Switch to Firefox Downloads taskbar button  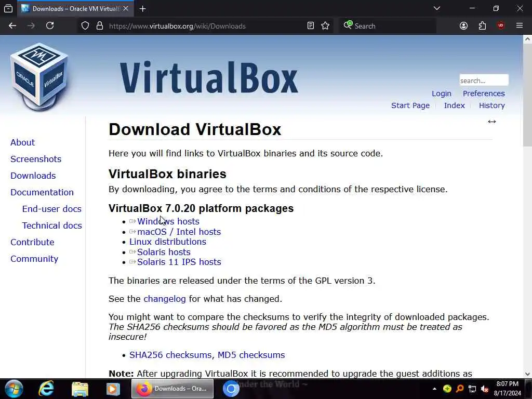tap(172, 389)
